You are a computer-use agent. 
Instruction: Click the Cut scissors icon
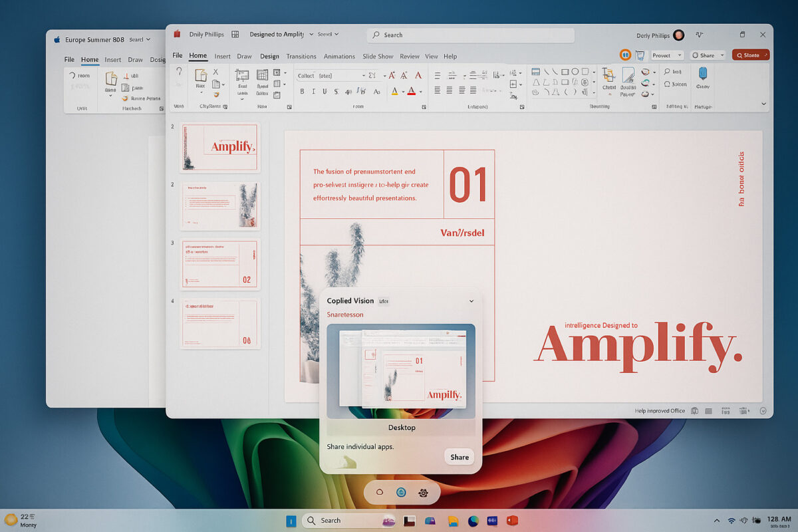click(x=215, y=72)
